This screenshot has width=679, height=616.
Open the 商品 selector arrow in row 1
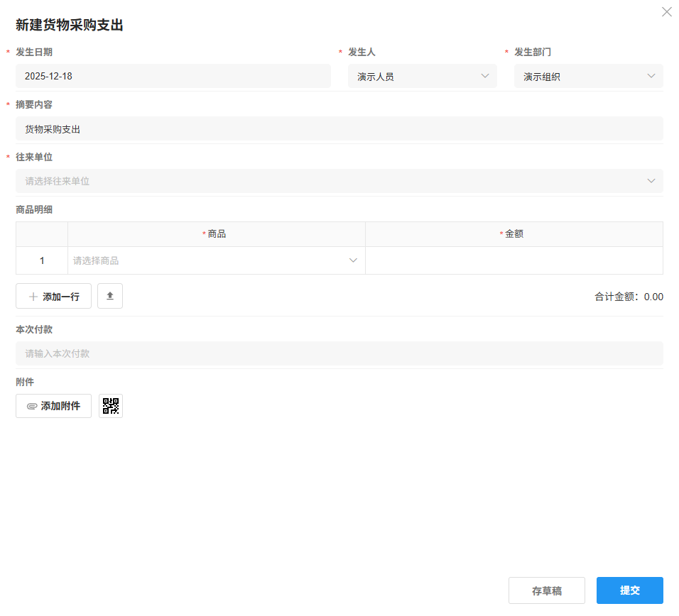353,260
